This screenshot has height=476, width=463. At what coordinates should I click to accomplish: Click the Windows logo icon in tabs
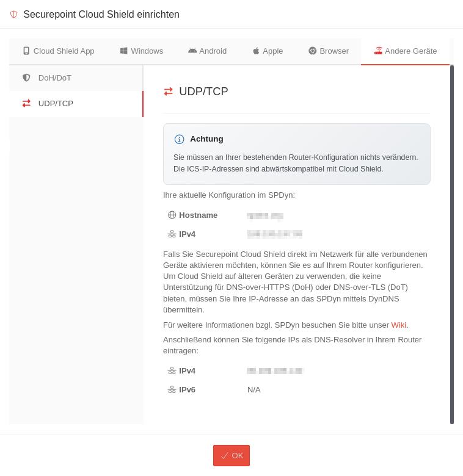(x=124, y=51)
